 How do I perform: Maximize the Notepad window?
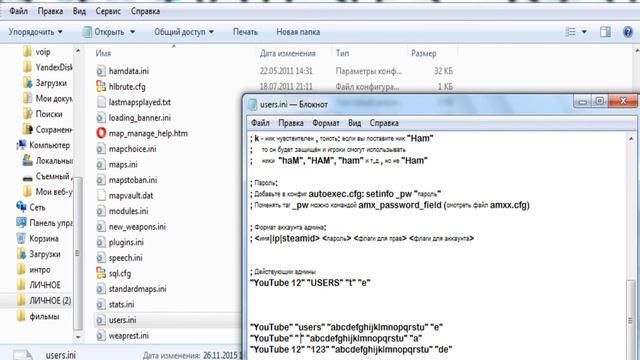tap(599, 101)
